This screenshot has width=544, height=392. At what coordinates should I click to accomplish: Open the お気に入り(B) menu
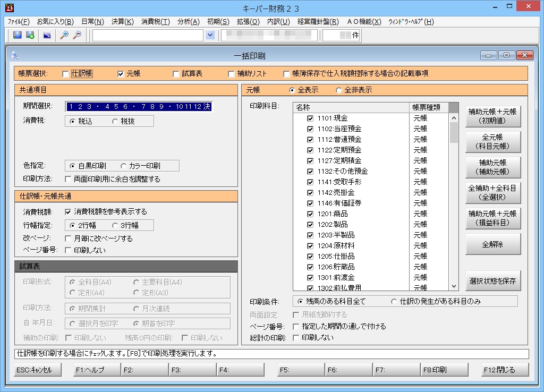pyautogui.click(x=55, y=21)
